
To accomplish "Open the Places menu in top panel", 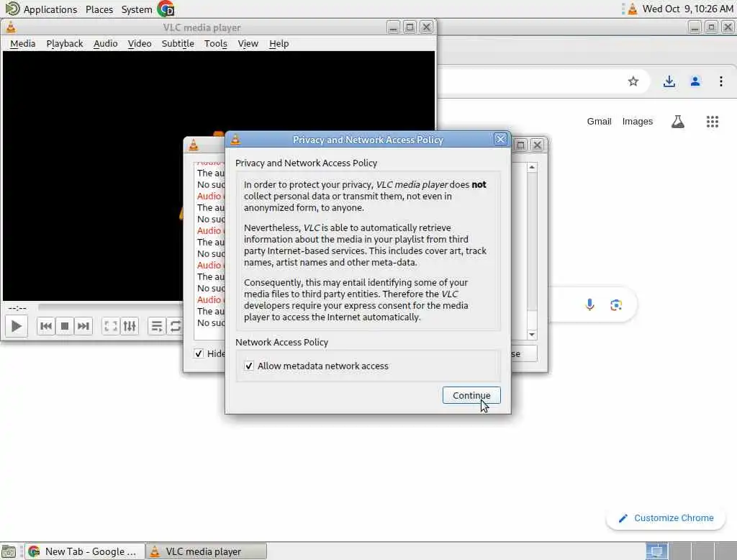I will [x=99, y=9].
